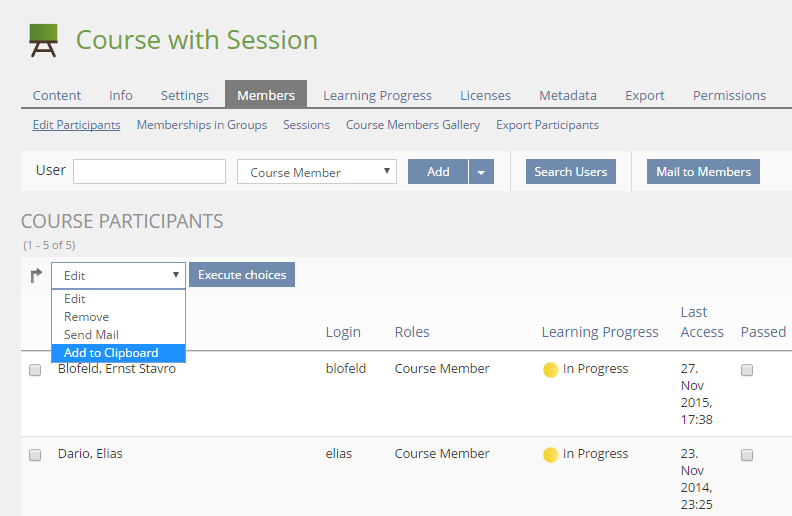The image size is (792, 516).
Task: Click Elias's In Progress status icon
Action: [x=550, y=455]
